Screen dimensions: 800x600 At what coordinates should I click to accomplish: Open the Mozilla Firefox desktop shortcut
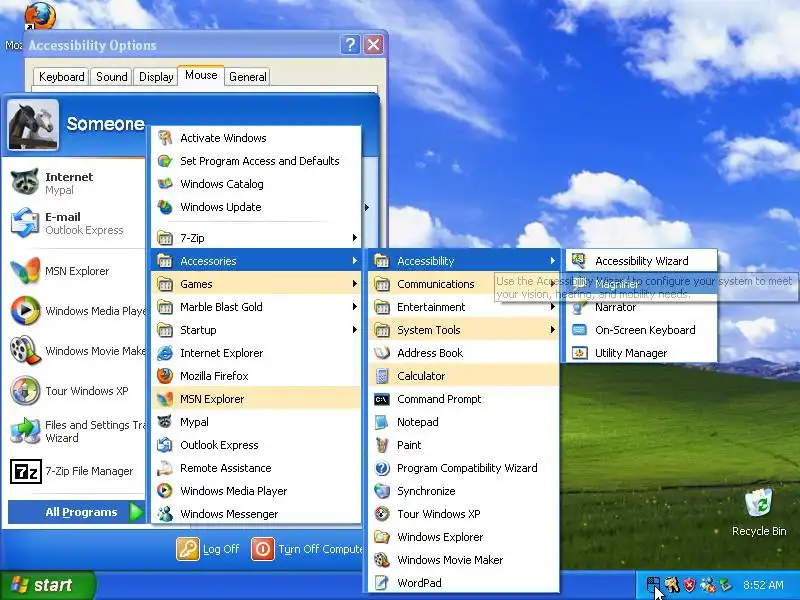[x=40, y=15]
